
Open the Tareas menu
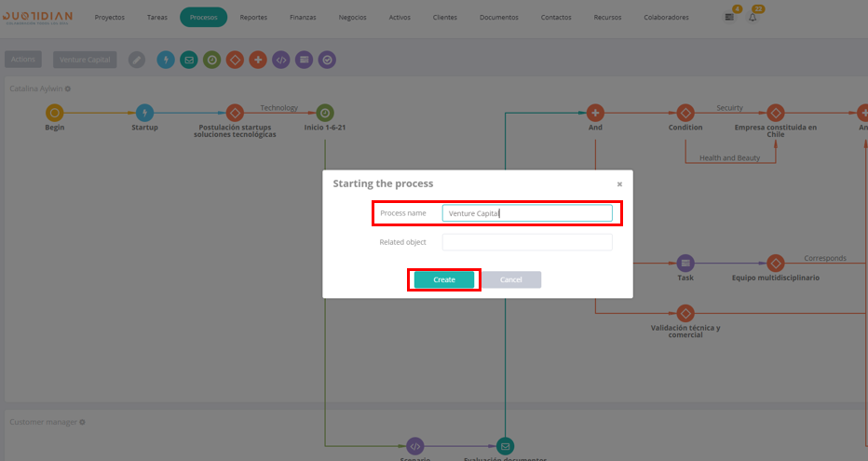(157, 17)
